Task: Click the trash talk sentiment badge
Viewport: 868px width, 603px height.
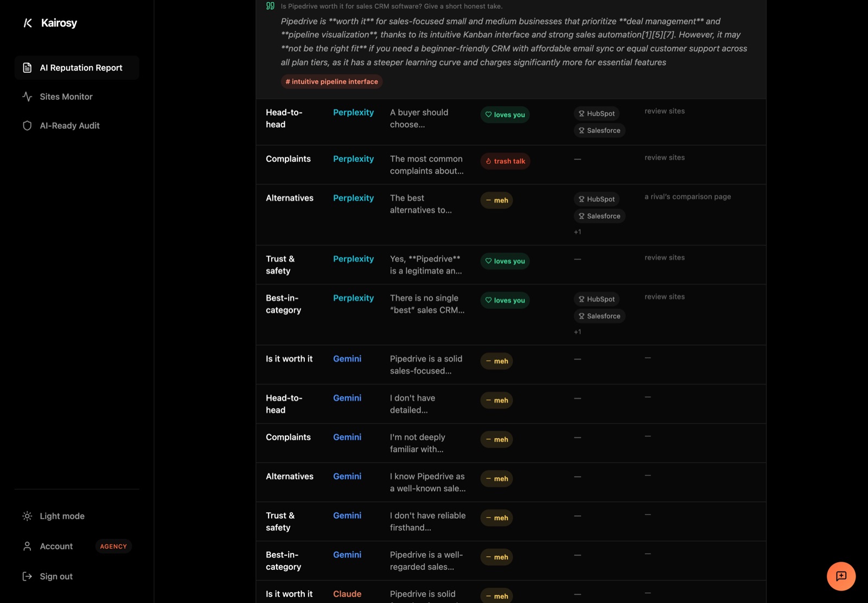Action: pos(505,161)
